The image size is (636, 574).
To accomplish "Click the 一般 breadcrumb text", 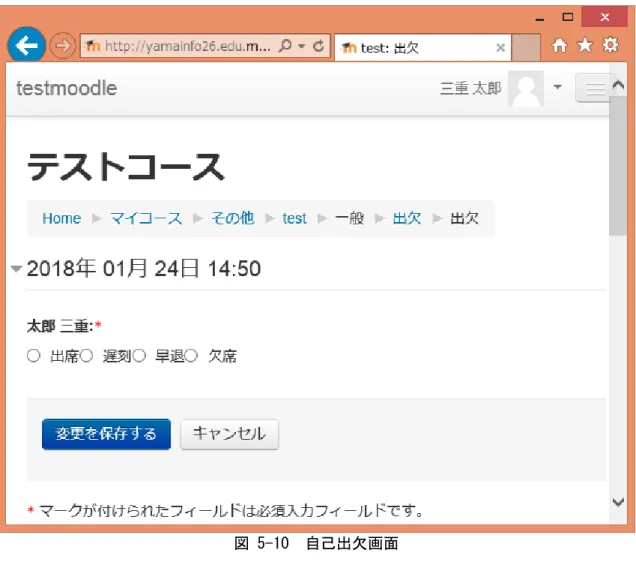I will (350, 219).
